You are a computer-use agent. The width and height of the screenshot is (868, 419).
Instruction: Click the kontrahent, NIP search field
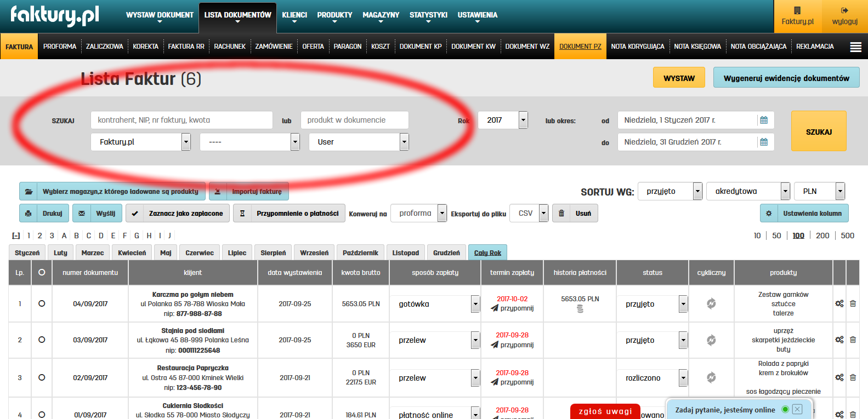tap(181, 120)
